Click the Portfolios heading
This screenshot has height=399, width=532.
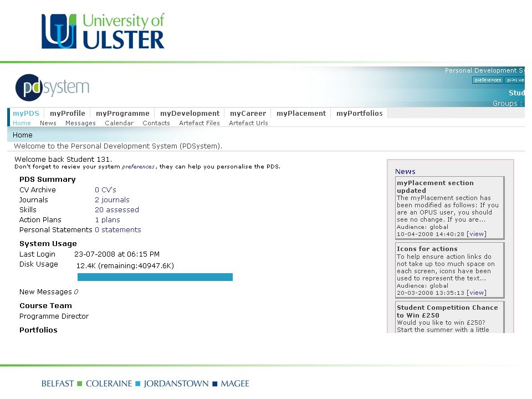click(x=38, y=330)
